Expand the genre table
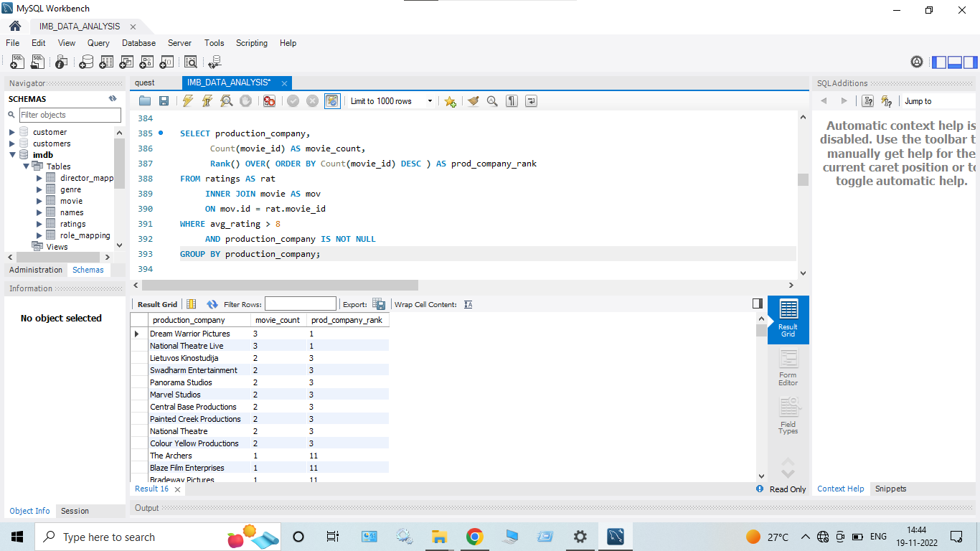The image size is (980, 551). tap(39, 189)
